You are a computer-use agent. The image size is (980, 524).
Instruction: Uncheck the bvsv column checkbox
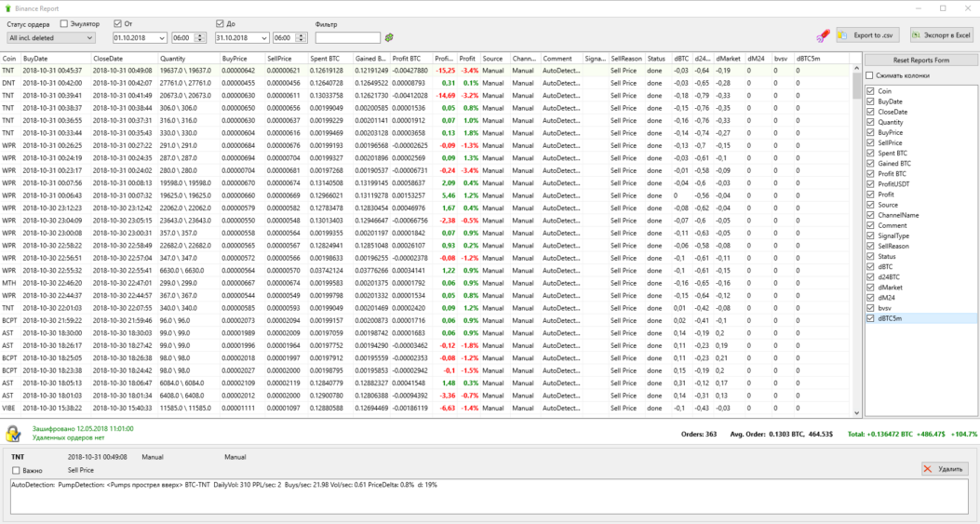pyautogui.click(x=870, y=308)
